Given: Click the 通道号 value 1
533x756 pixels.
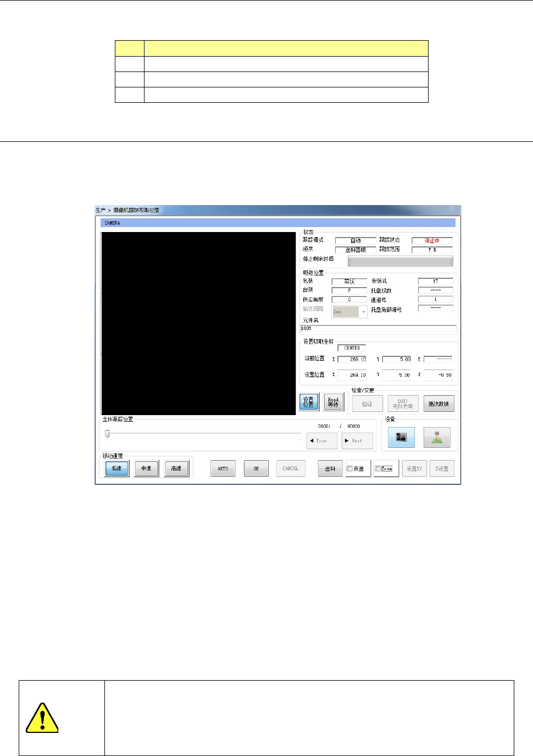Looking at the screenshot, I should coord(436,299).
